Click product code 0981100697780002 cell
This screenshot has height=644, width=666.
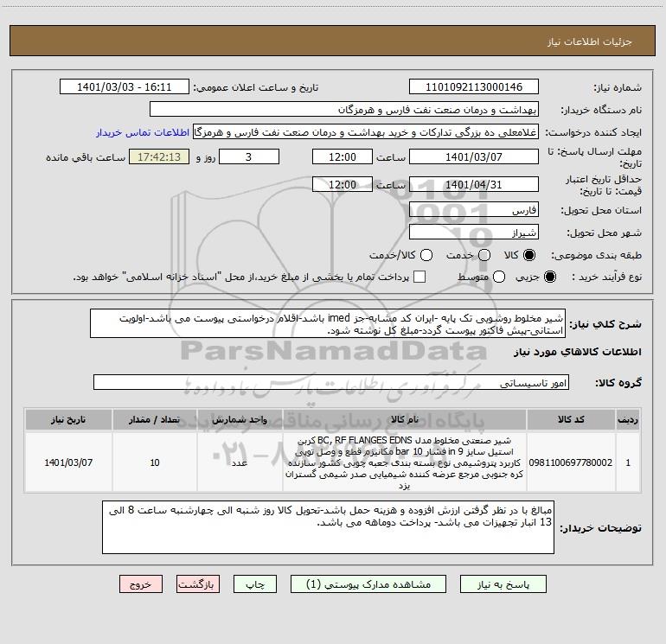tap(571, 462)
